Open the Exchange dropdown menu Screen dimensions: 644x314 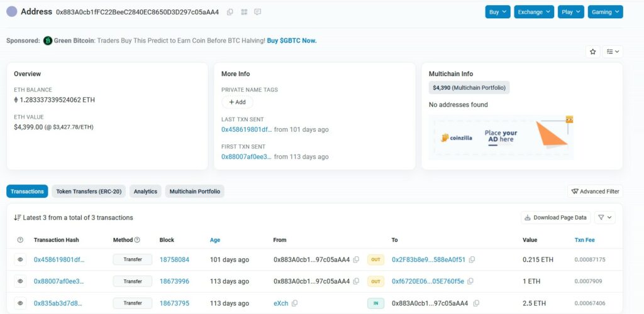534,12
